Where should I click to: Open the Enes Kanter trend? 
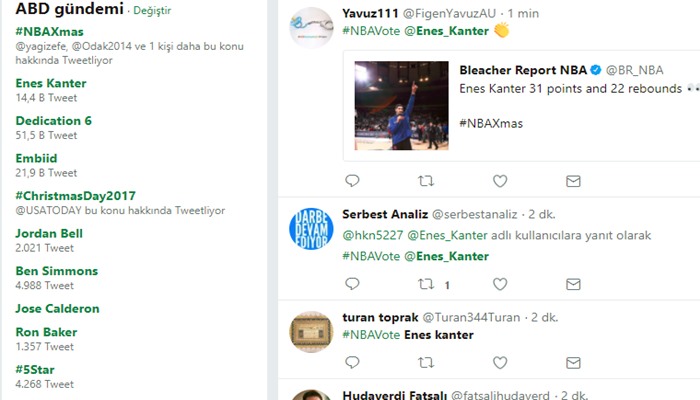(x=51, y=83)
